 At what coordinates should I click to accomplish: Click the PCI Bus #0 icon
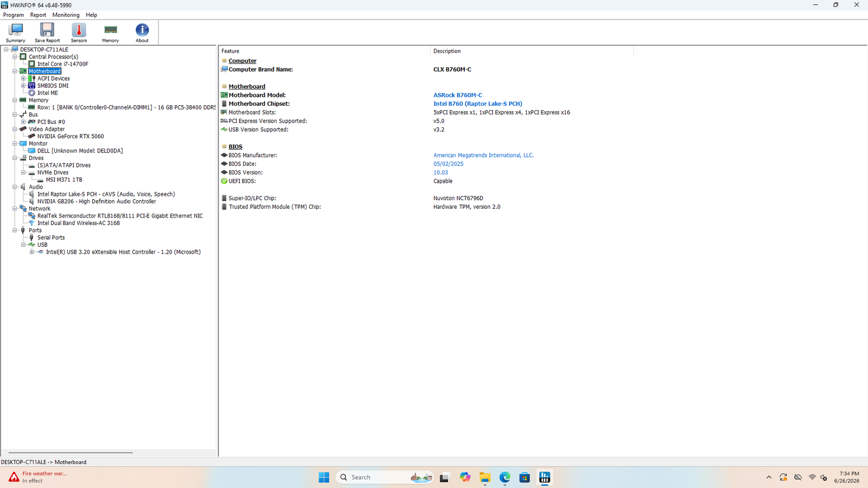32,122
